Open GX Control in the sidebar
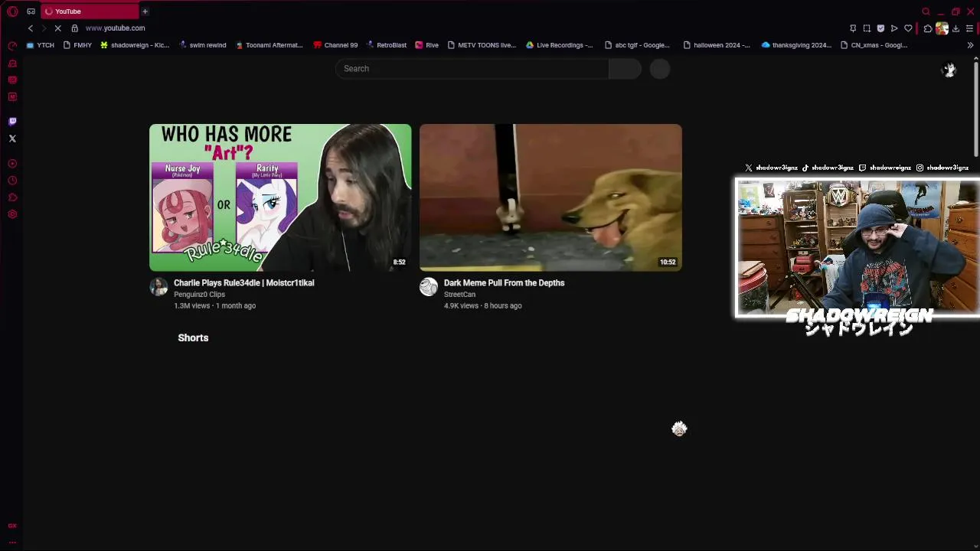 coord(12,47)
